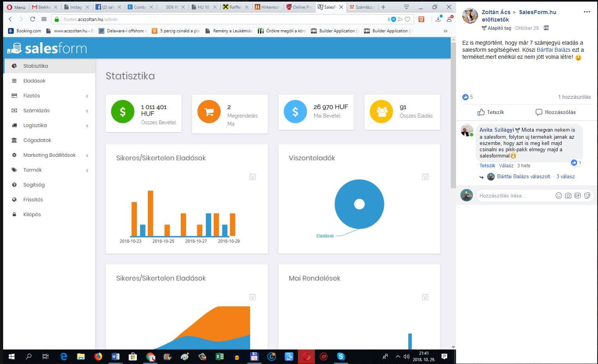Open Cégadatok in the sidebar
This screenshot has height=364, width=598.
(x=37, y=140)
